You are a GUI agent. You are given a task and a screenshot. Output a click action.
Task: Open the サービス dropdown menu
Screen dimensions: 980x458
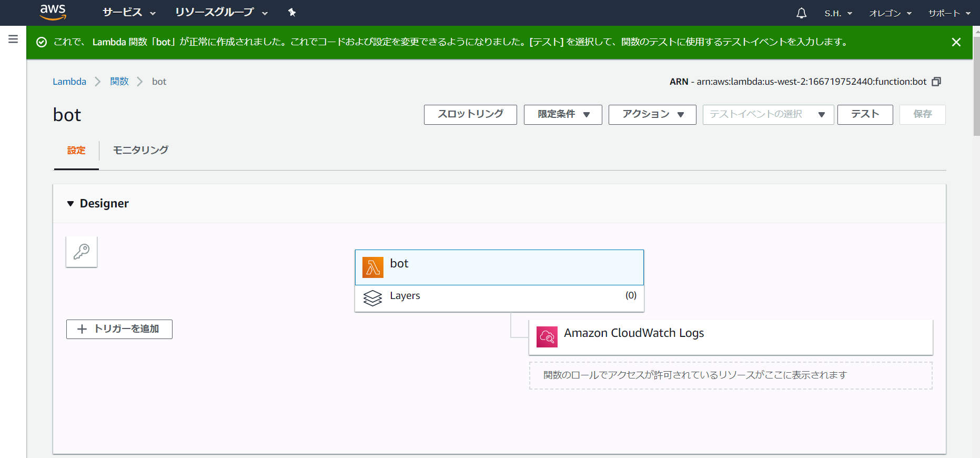click(129, 13)
